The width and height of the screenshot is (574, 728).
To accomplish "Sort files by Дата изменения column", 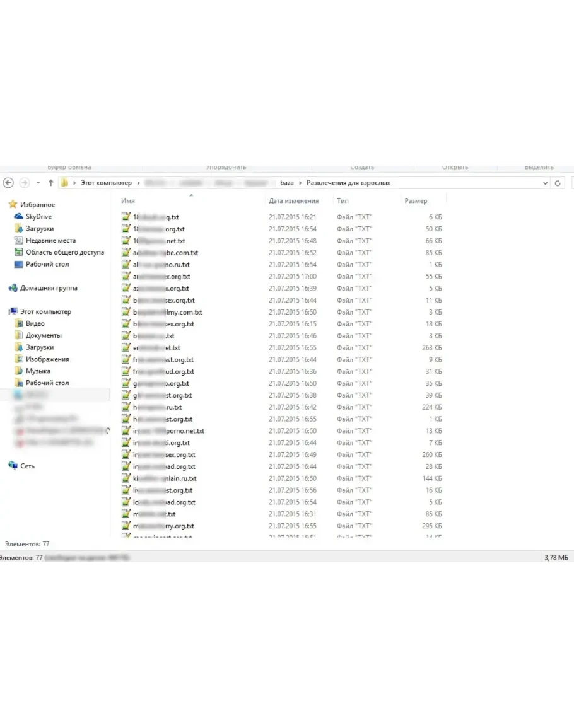I will point(293,201).
